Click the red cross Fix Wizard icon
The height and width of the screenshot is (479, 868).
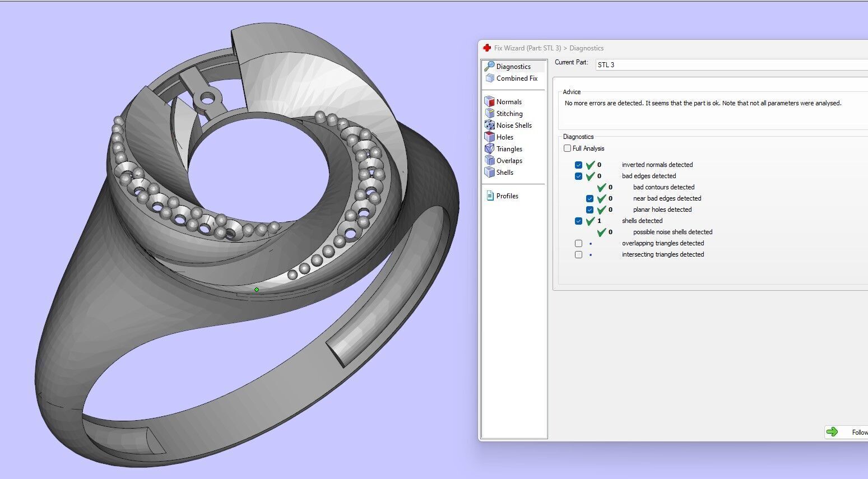point(487,48)
